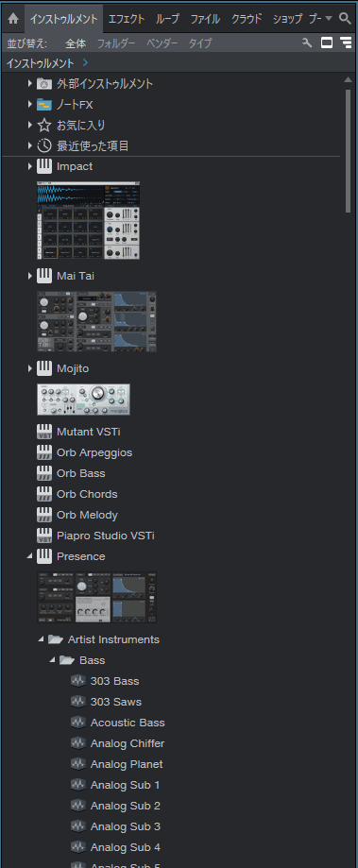
Task: Click the vertical scrollbar thumb
Action: coord(348,150)
